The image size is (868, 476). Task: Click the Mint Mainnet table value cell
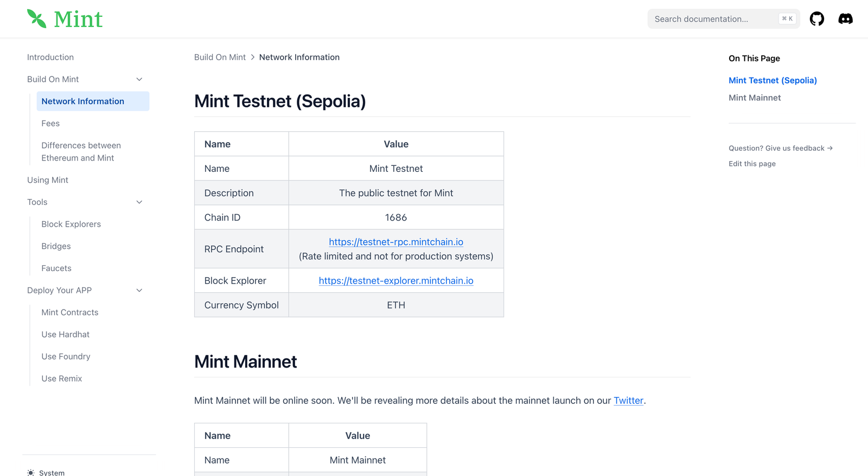pos(358,460)
